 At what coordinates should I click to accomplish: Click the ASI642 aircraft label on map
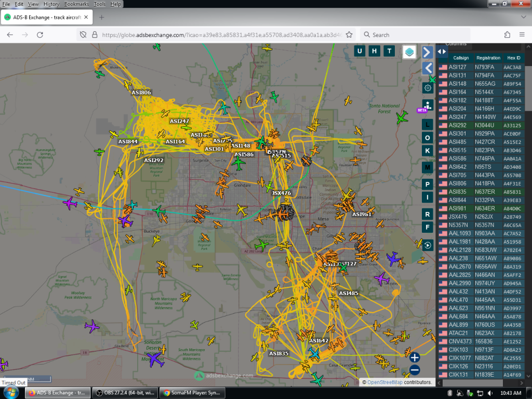(318, 340)
